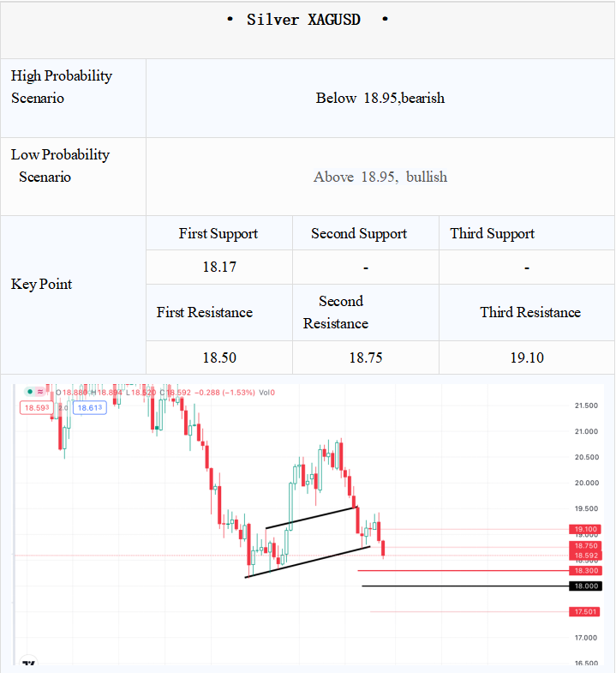This screenshot has height=673, width=616.
Task: Click the TradingView logo in chart corner
Action: point(29,663)
